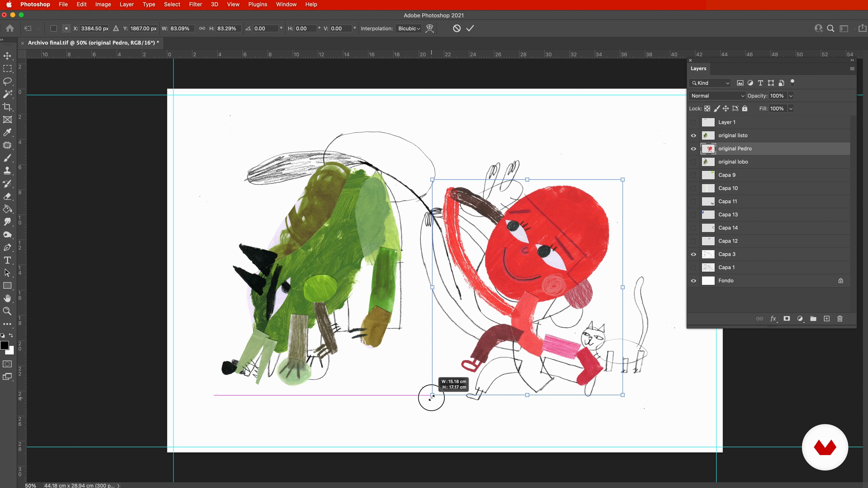Create a new adjustment layer

point(800,319)
